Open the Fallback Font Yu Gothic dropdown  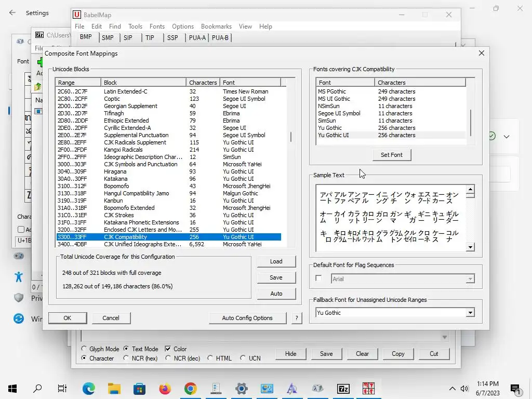pos(470,312)
